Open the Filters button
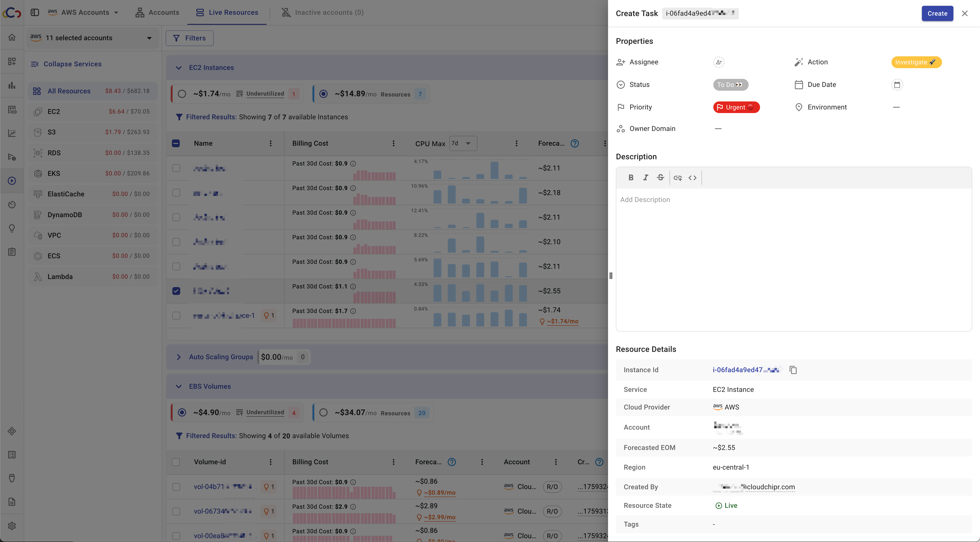Viewport: 980px width, 542px height. click(x=190, y=38)
